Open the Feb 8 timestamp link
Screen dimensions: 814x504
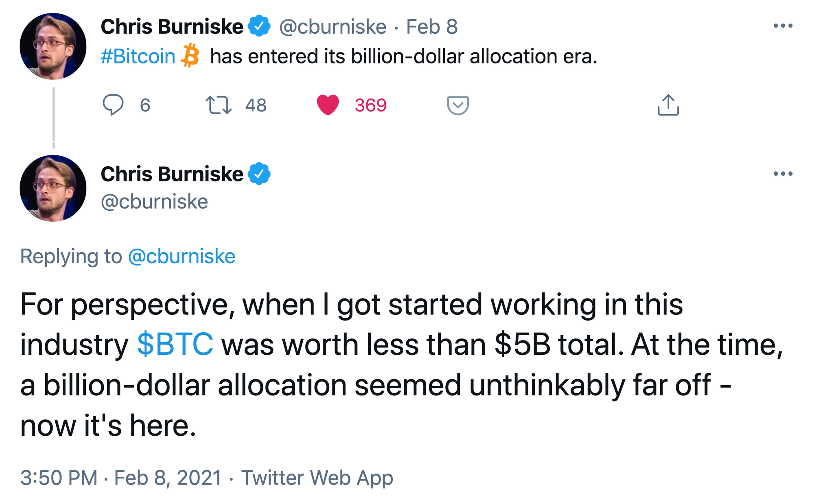(x=432, y=27)
